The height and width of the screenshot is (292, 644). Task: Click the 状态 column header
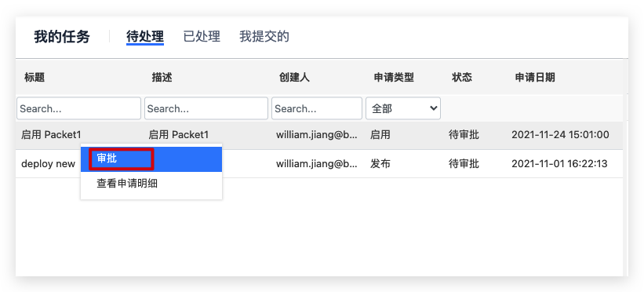point(462,78)
